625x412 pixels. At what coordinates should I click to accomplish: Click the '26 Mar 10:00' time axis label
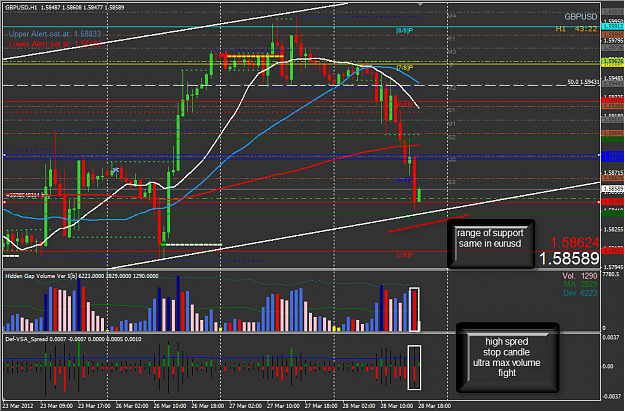(169, 406)
